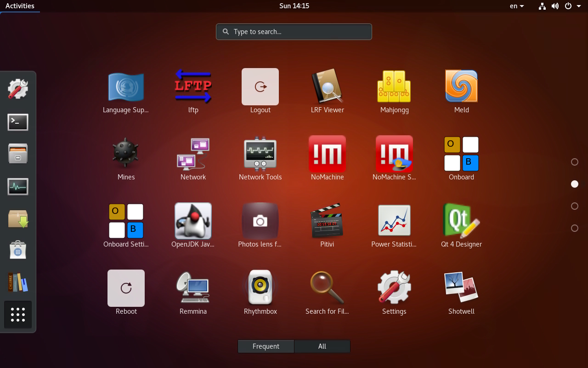Viewport: 588px width, 368px height.
Task: Click the Type to search field
Action: [x=294, y=31]
